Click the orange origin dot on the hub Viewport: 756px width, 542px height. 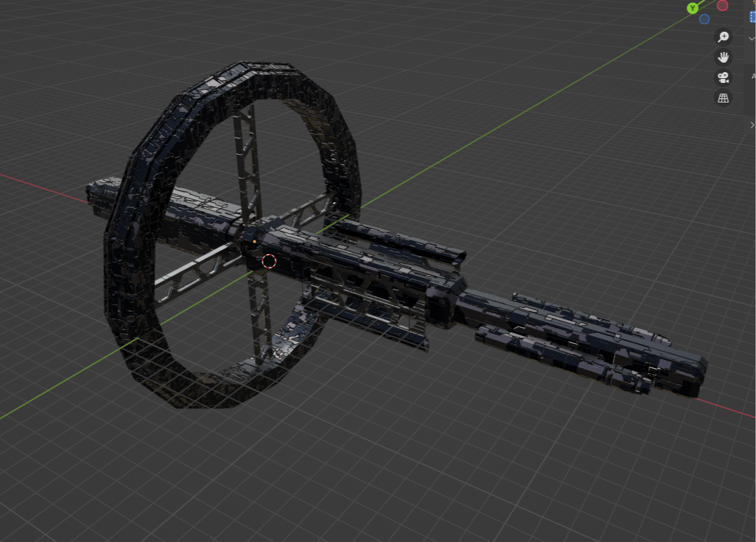[x=254, y=241]
